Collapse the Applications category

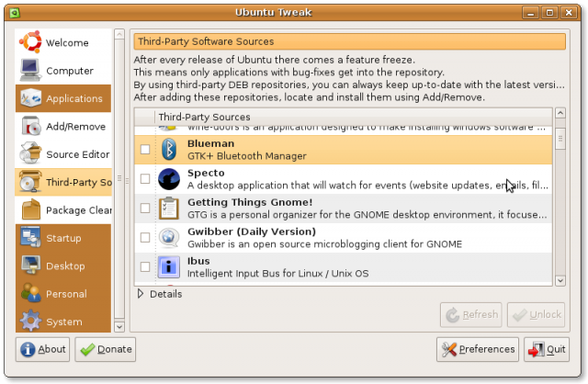[63, 98]
